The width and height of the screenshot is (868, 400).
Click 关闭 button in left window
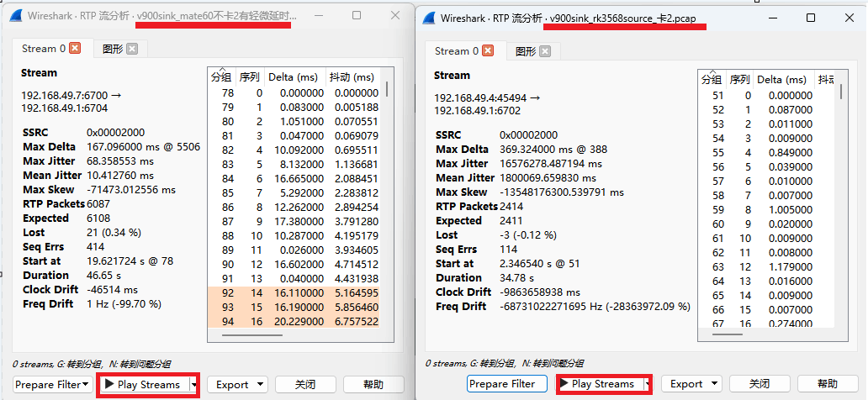coord(306,385)
